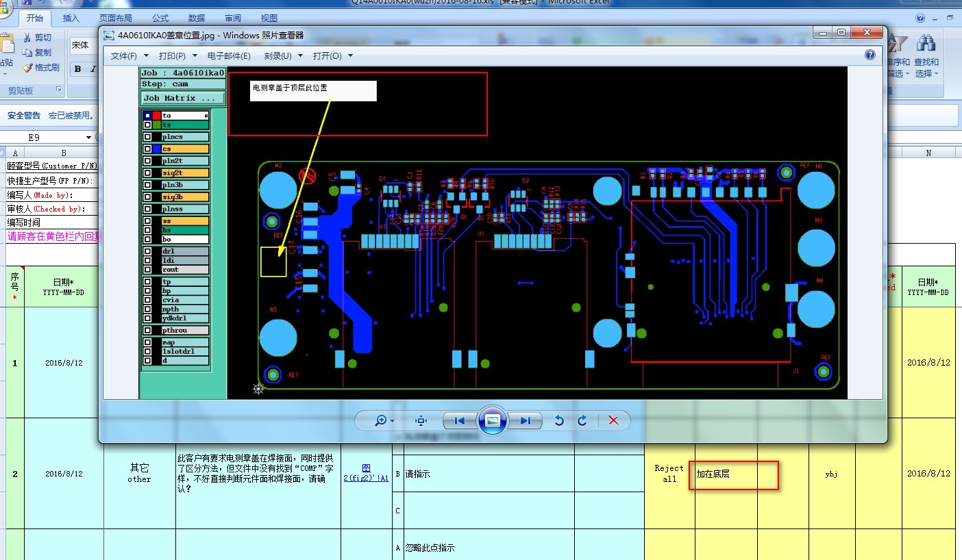Maximize the photo viewer window
This screenshot has height=560, width=962.
[841, 32]
